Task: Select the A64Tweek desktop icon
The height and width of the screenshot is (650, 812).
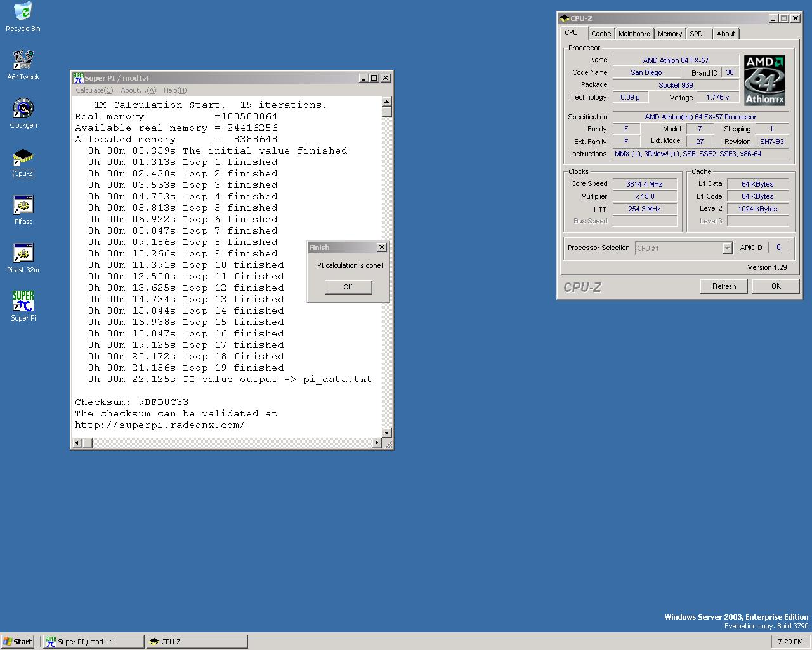Action: tap(23, 65)
